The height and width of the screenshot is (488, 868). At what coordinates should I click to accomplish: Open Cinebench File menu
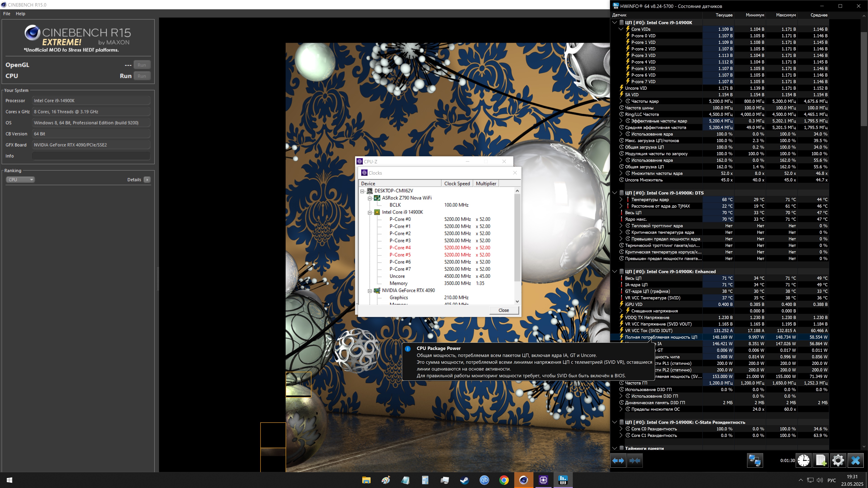7,14
